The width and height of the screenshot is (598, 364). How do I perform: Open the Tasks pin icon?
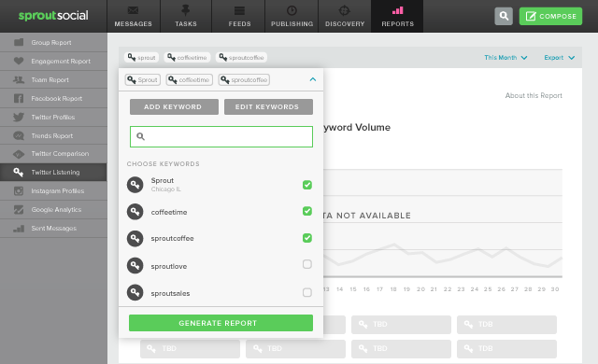coord(186,10)
